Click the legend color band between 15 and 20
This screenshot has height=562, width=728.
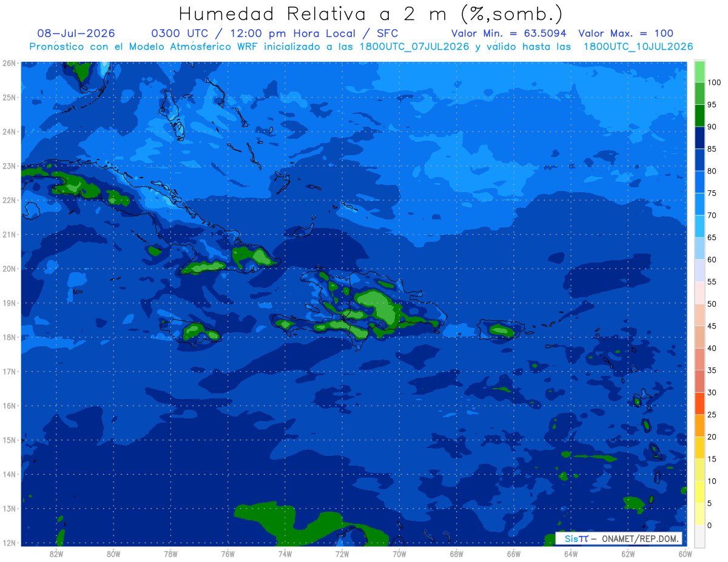pyautogui.click(x=699, y=448)
